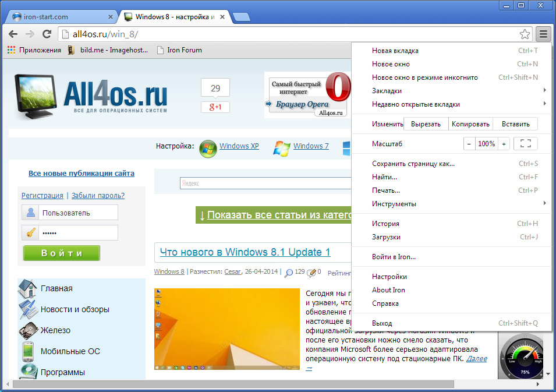
Task: Increase zoom with the plus button
Action: point(504,144)
